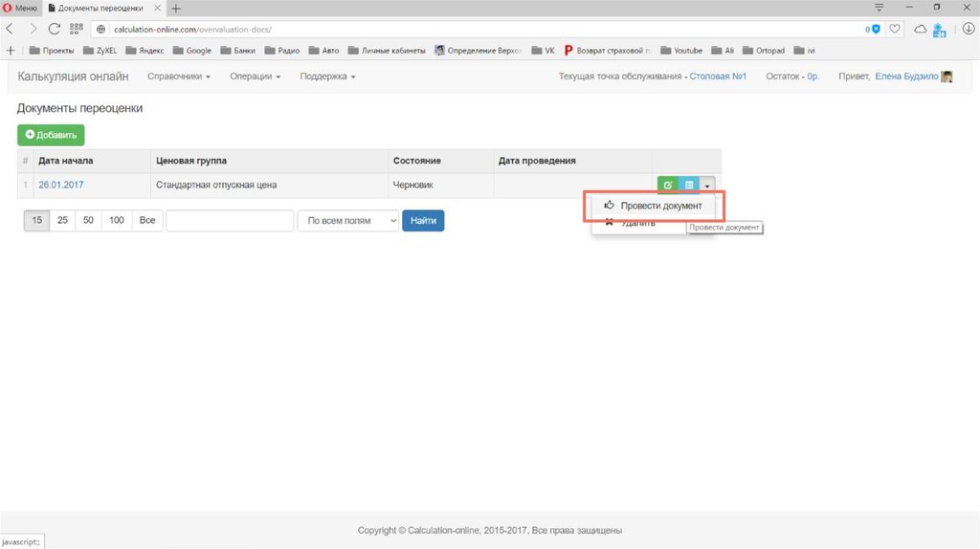Click the heart bookmark icon in address bar

click(895, 29)
